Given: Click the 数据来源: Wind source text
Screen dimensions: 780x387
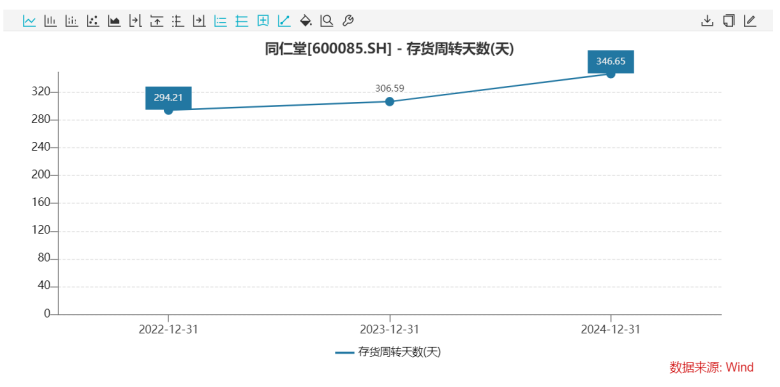Looking at the screenshot, I should [x=711, y=368].
